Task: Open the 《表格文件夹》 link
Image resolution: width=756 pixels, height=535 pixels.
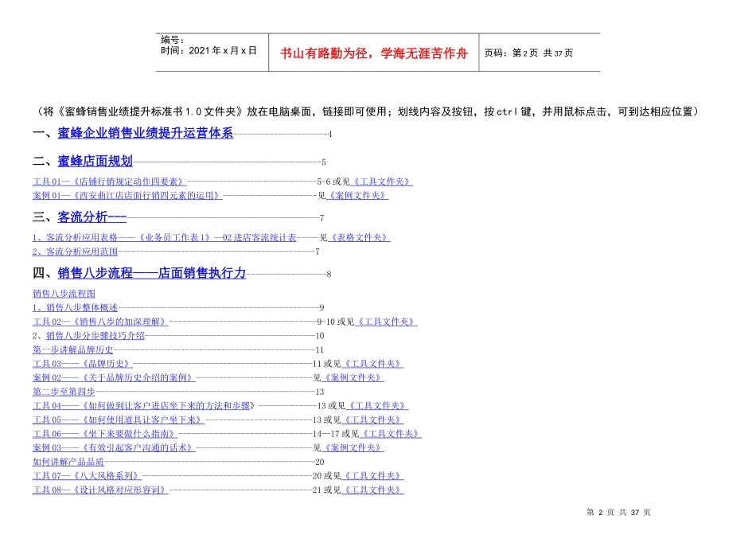Action: click(359, 238)
